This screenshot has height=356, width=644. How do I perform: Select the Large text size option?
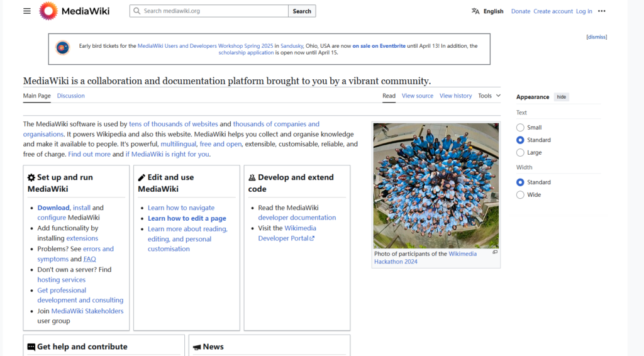click(520, 153)
